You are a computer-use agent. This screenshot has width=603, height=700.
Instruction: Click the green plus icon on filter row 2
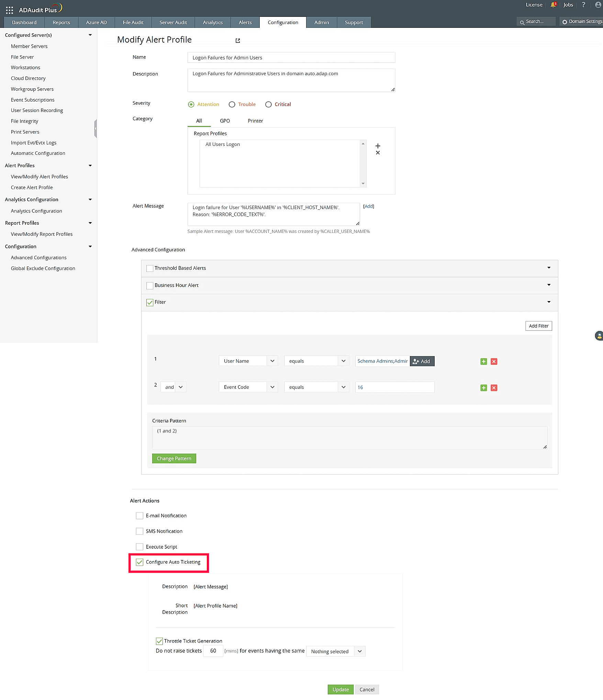483,388
